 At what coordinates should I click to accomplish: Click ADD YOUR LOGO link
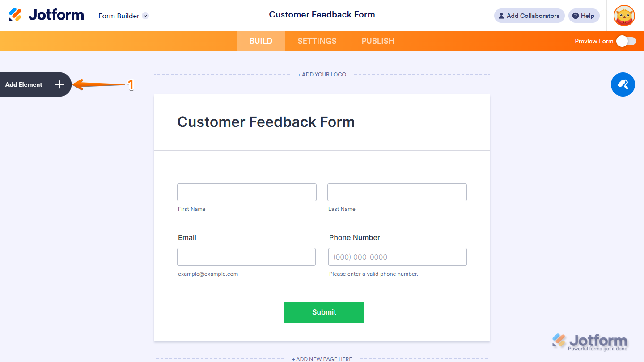pyautogui.click(x=322, y=74)
